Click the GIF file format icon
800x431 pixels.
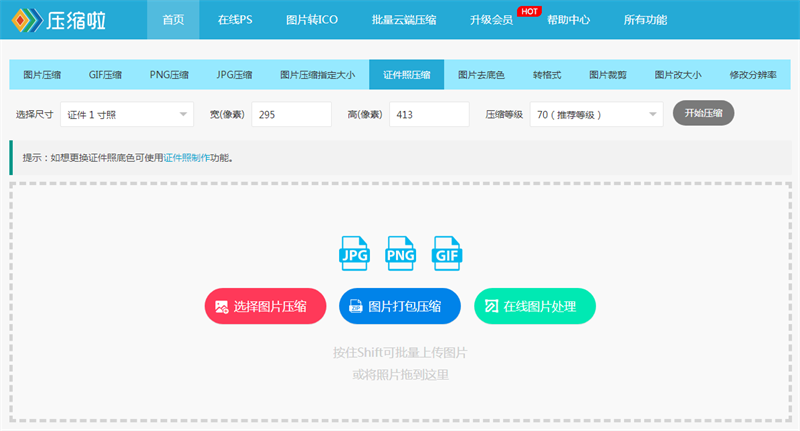coord(446,253)
